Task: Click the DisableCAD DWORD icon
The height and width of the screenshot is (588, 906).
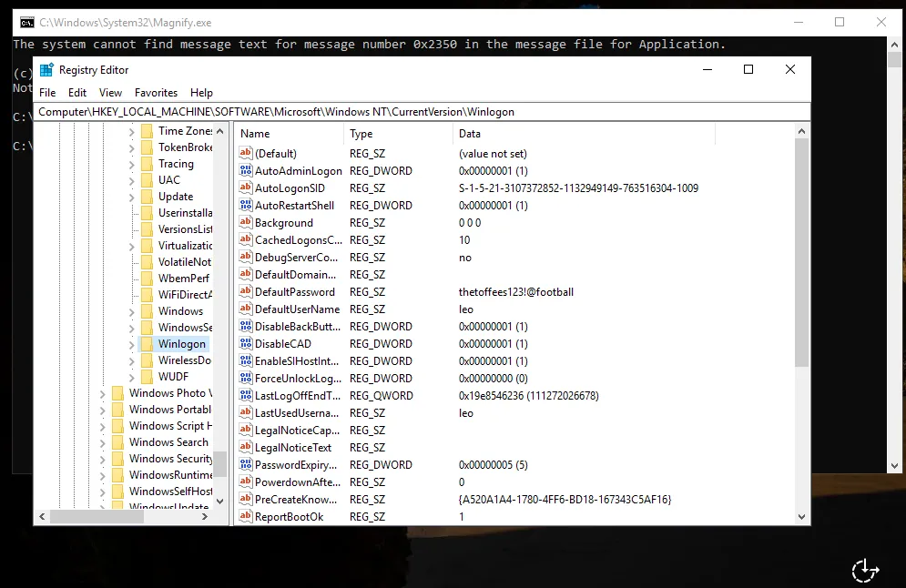Action: (x=246, y=344)
